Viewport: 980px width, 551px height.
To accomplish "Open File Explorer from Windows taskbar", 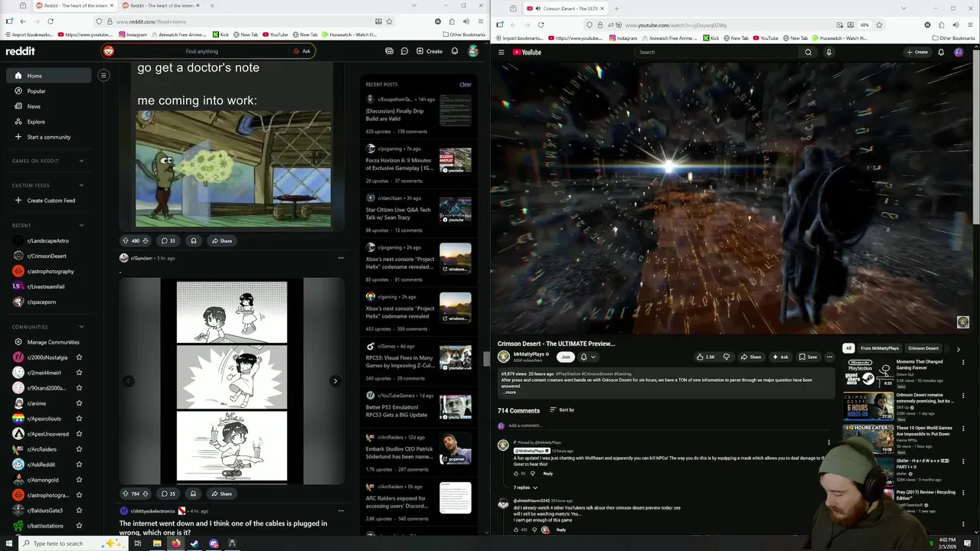I will tap(157, 543).
